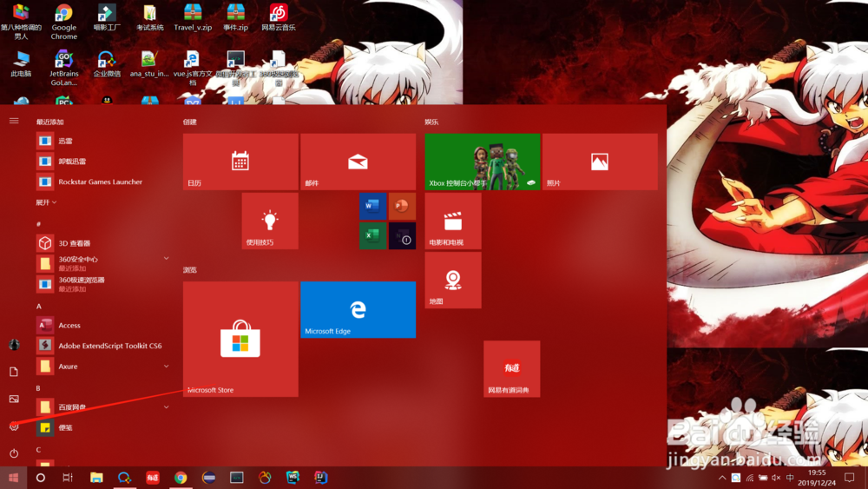
Task: Expand recently added list via 展开
Action: [x=46, y=202]
